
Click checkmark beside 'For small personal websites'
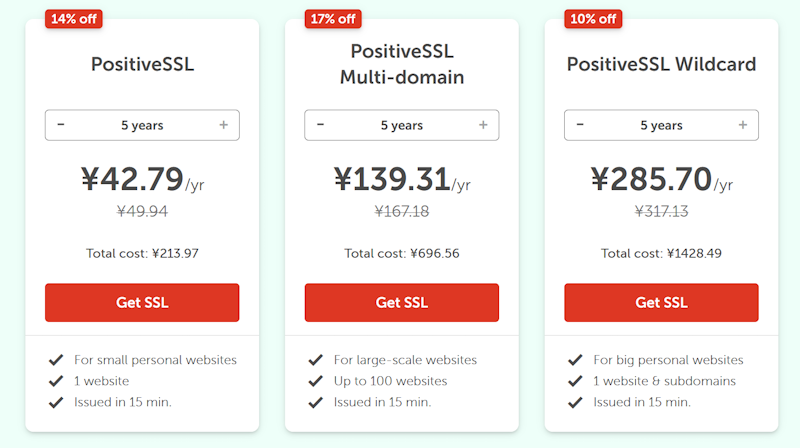(x=56, y=360)
